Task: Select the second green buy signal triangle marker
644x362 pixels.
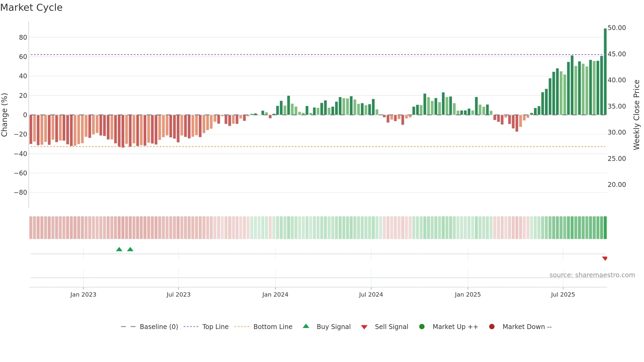Action: click(x=130, y=249)
